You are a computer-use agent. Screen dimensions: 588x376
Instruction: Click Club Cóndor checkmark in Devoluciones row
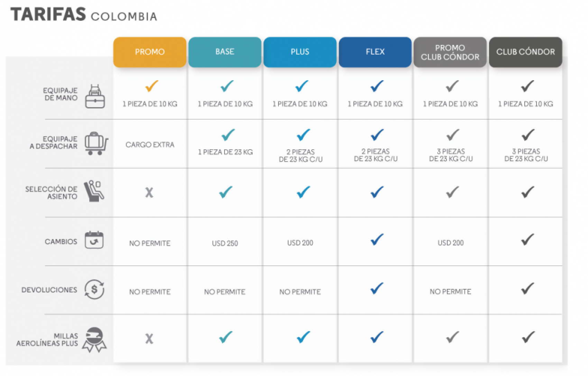coord(527,288)
